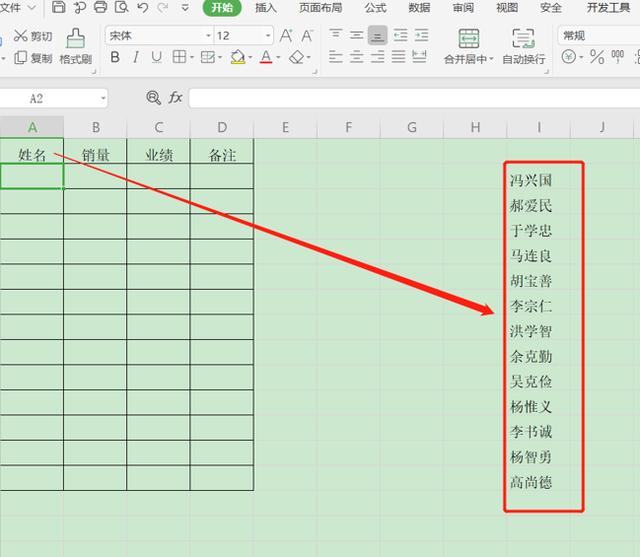
Task: Open the font size 12 dropdown
Action: point(268,36)
